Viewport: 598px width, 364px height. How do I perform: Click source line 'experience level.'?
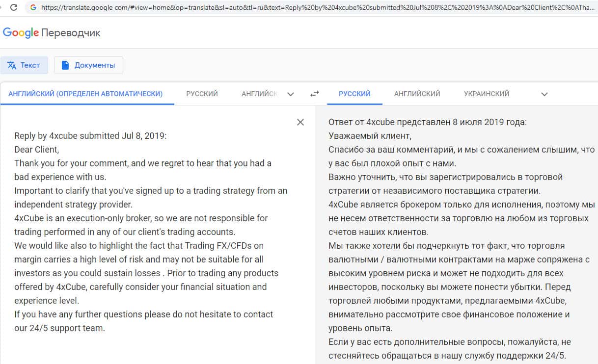click(47, 301)
